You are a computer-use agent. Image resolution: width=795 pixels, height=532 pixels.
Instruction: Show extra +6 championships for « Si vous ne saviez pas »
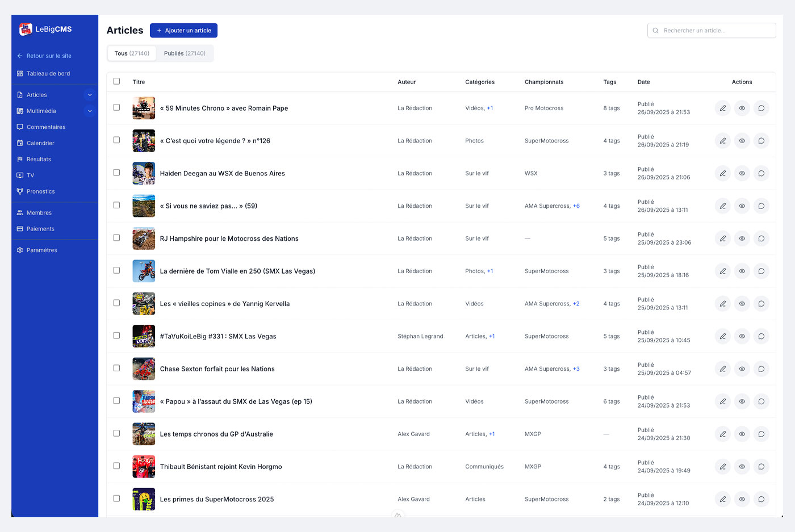(x=576, y=206)
